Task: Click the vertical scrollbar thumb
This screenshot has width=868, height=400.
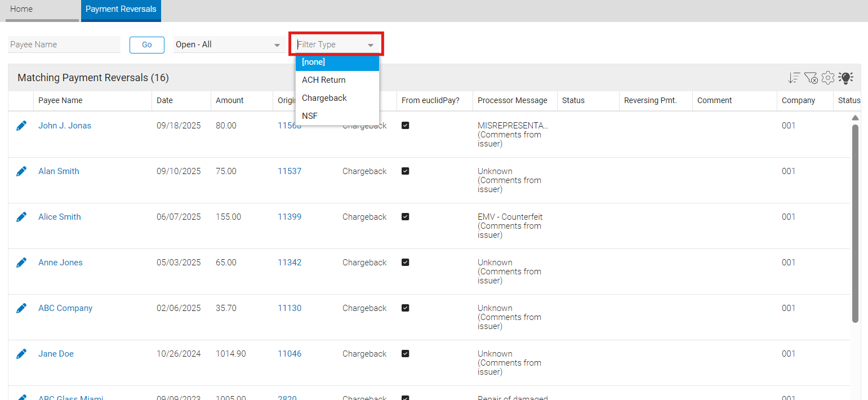Action: pos(855,224)
